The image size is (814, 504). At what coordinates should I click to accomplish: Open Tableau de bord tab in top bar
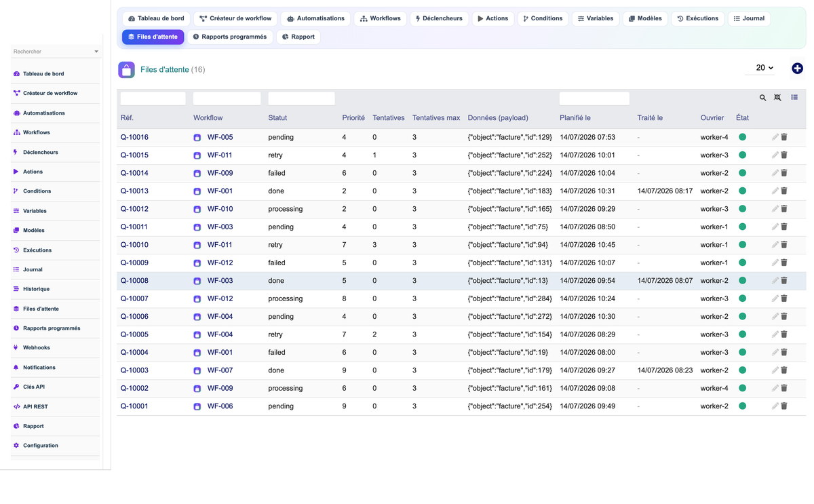pos(156,18)
